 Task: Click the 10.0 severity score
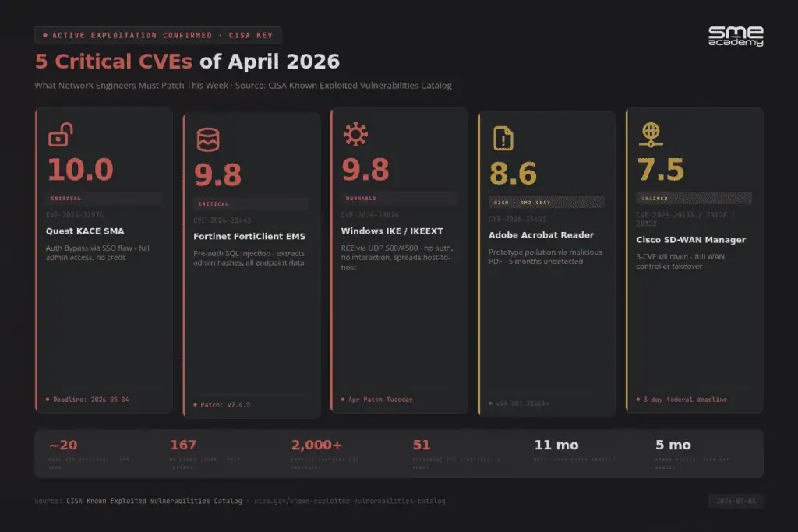[80, 169]
